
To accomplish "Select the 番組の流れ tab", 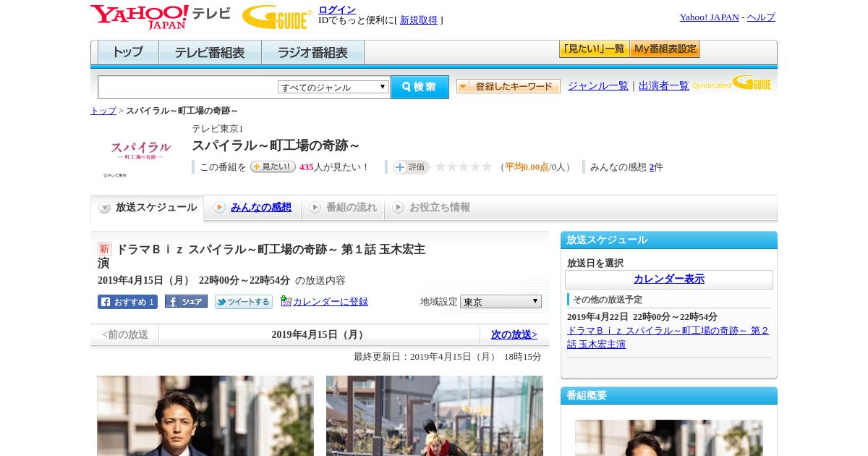I will pos(343,208).
